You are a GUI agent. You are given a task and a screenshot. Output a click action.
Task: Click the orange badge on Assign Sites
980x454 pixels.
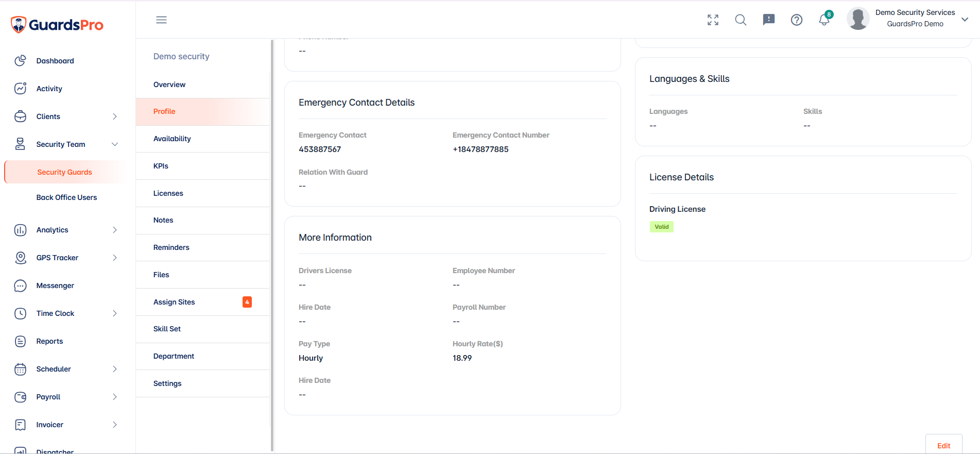pyautogui.click(x=247, y=302)
